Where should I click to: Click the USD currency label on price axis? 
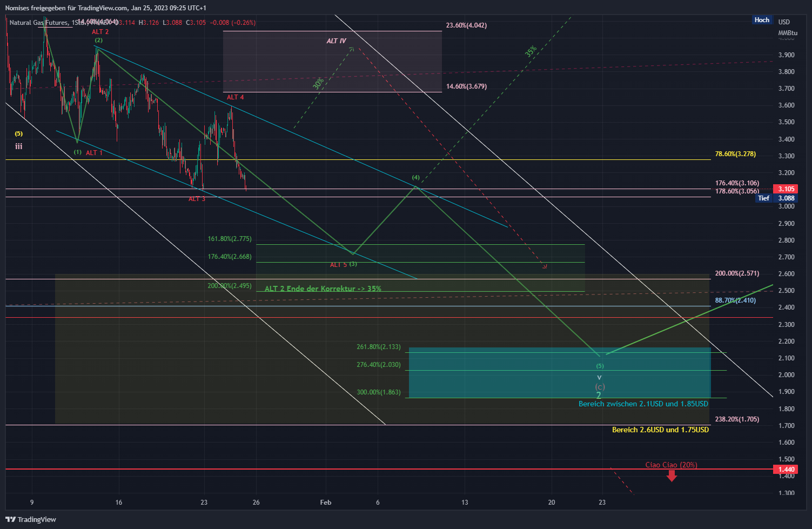point(784,22)
